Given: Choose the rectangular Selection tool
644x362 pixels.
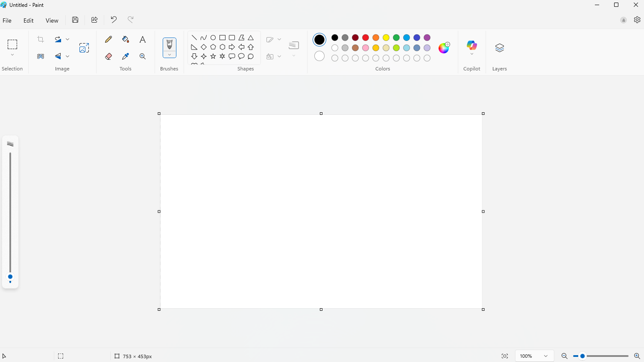Looking at the screenshot, I should [12, 44].
